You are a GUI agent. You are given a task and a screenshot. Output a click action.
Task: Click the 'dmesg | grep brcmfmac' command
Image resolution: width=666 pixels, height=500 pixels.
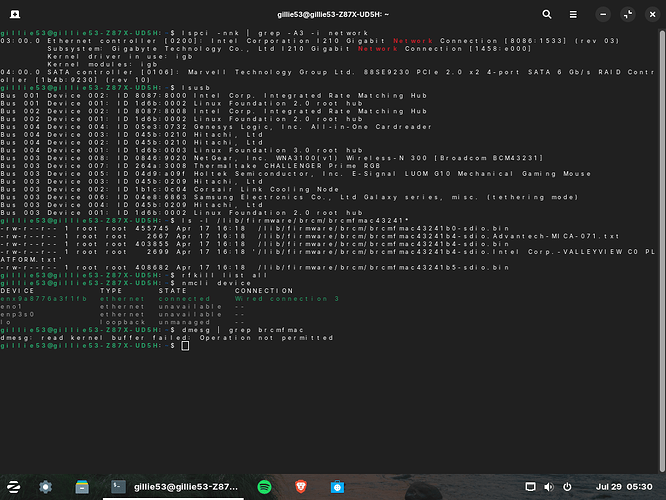pyautogui.click(x=243, y=330)
